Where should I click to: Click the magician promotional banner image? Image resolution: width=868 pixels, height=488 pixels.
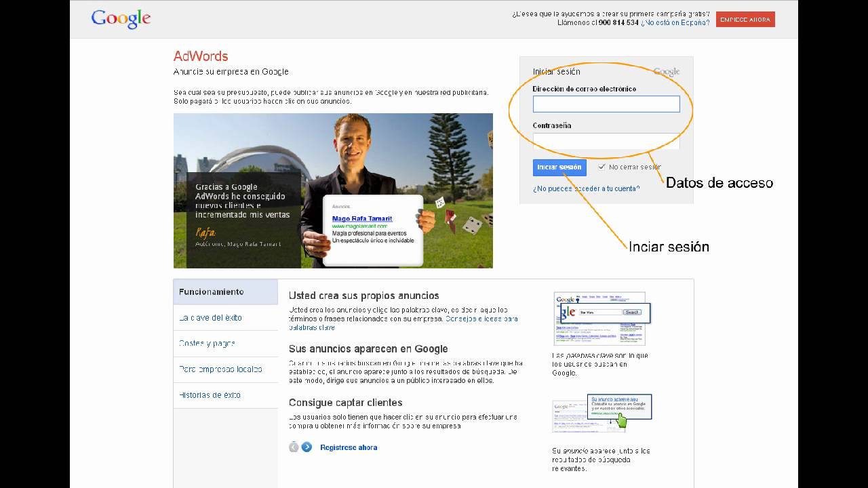[x=333, y=190]
